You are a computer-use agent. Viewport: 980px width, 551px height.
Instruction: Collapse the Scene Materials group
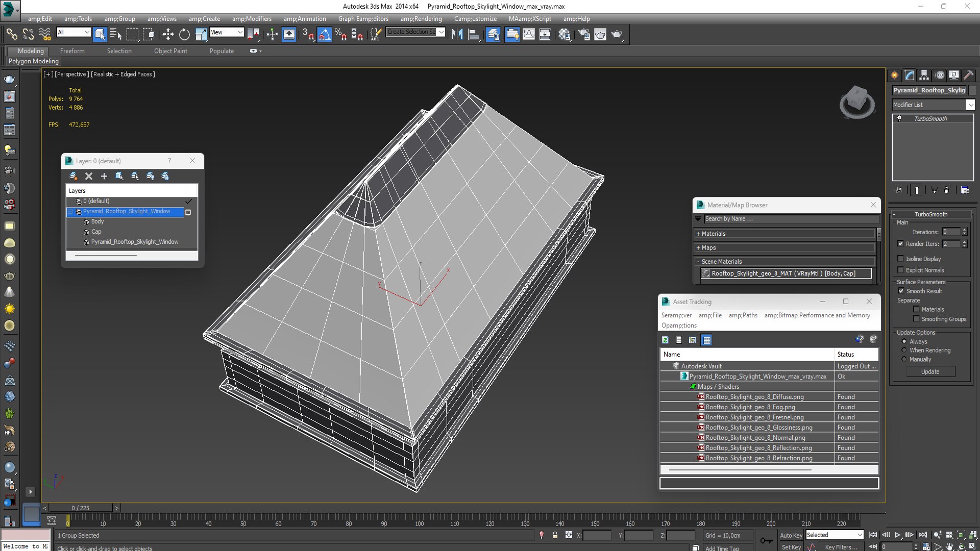[x=785, y=261]
